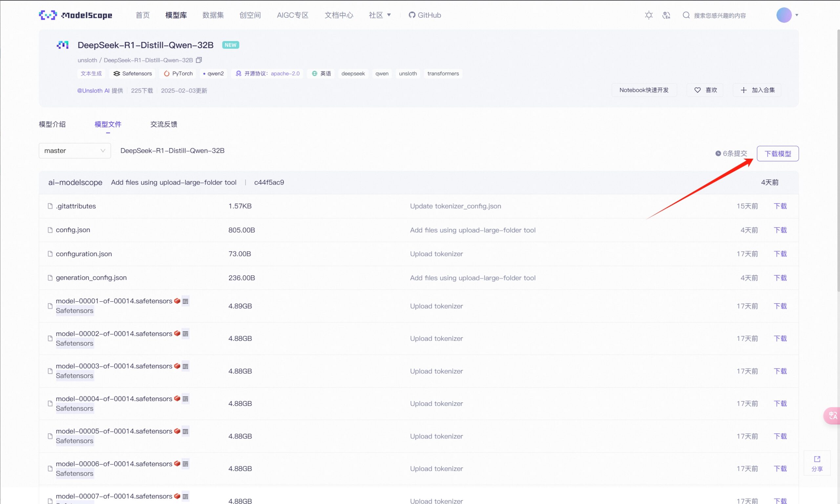View the tensor list icon for model-00003-of-00014.safetensors
Image resolution: width=840 pixels, height=504 pixels.
point(185,367)
